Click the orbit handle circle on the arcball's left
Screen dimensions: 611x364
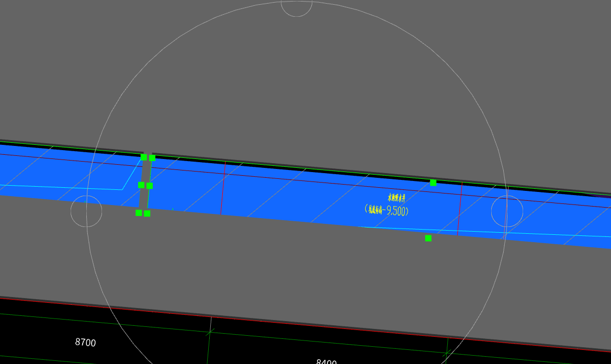(86, 211)
